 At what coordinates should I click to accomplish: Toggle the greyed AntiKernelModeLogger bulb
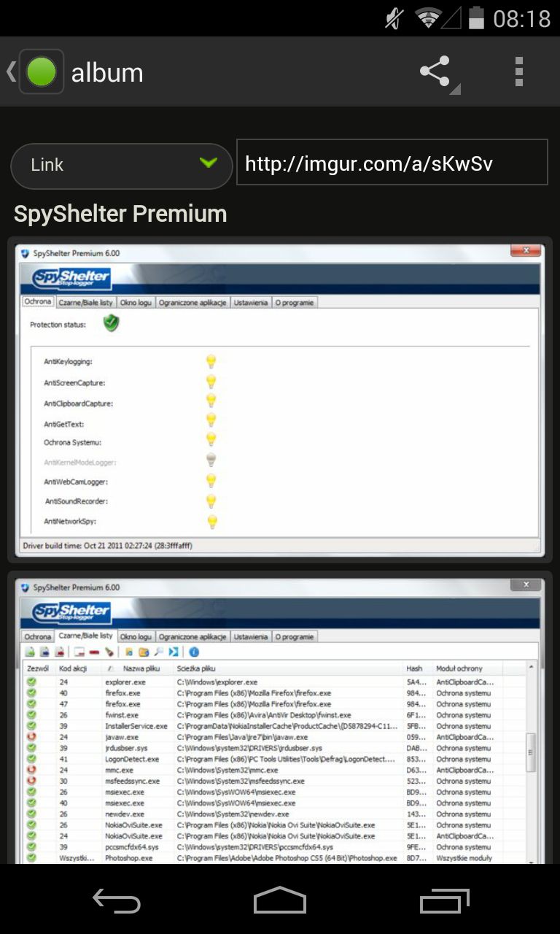tap(211, 460)
